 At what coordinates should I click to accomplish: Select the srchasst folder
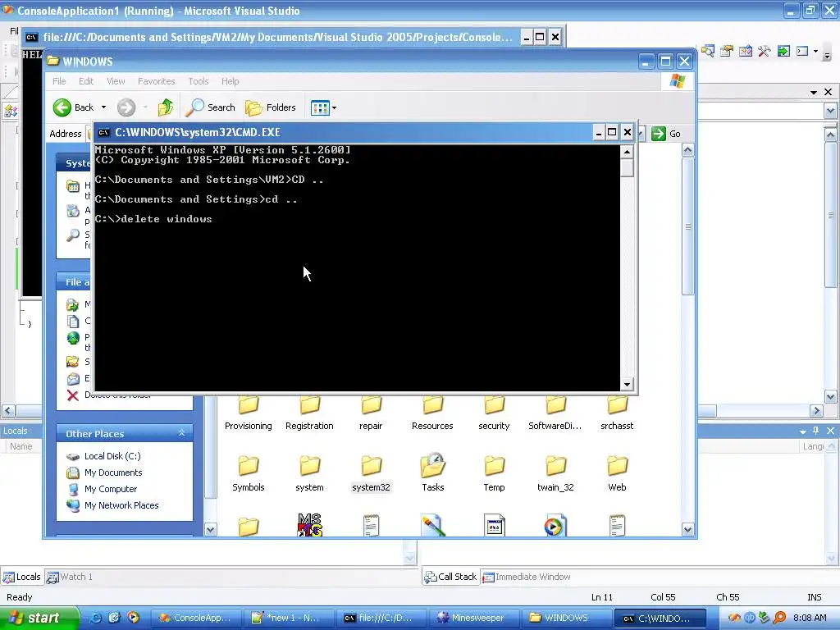pos(617,413)
